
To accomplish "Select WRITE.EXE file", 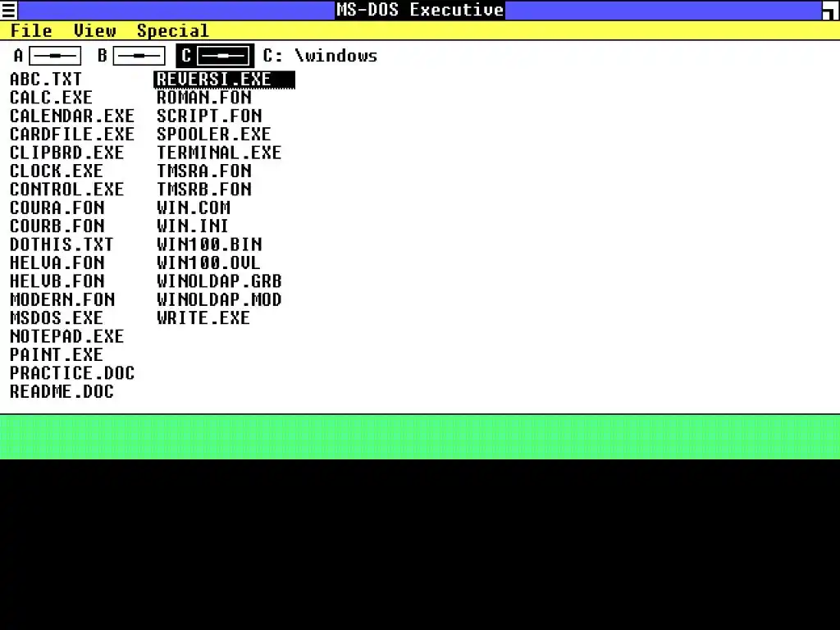I will click(x=203, y=317).
